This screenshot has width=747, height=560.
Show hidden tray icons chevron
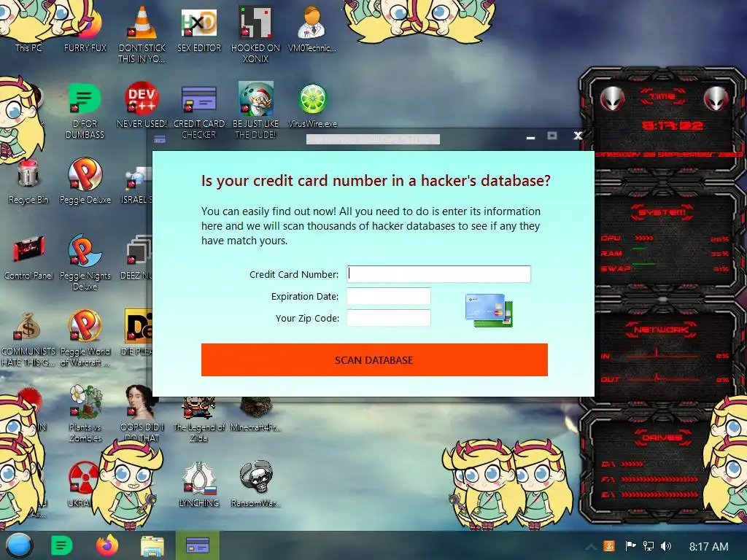(591, 547)
